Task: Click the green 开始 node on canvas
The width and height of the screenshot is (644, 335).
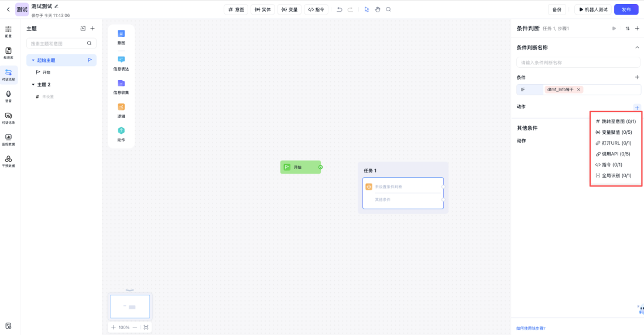Action: point(301,167)
